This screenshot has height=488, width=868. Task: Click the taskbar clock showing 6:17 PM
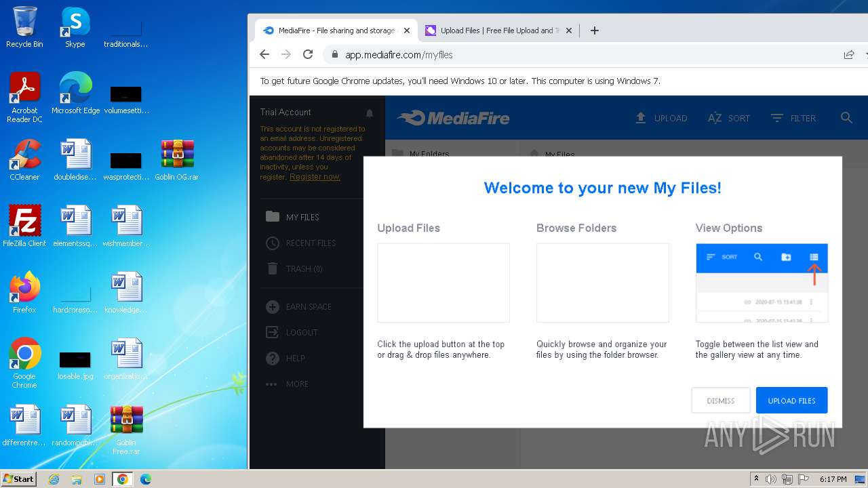tap(833, 479)
